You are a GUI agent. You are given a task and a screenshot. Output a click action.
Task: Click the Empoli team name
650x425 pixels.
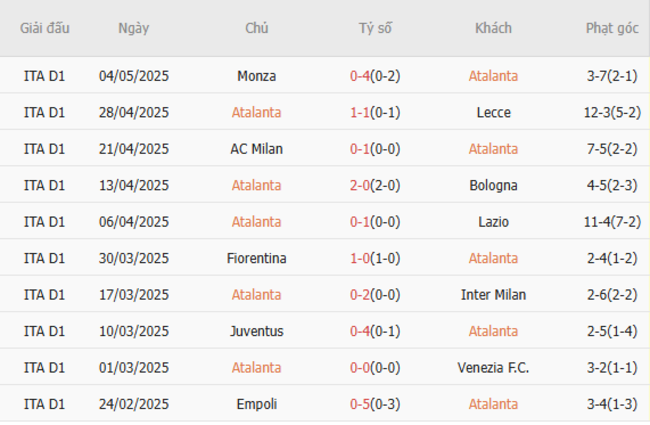257,404
